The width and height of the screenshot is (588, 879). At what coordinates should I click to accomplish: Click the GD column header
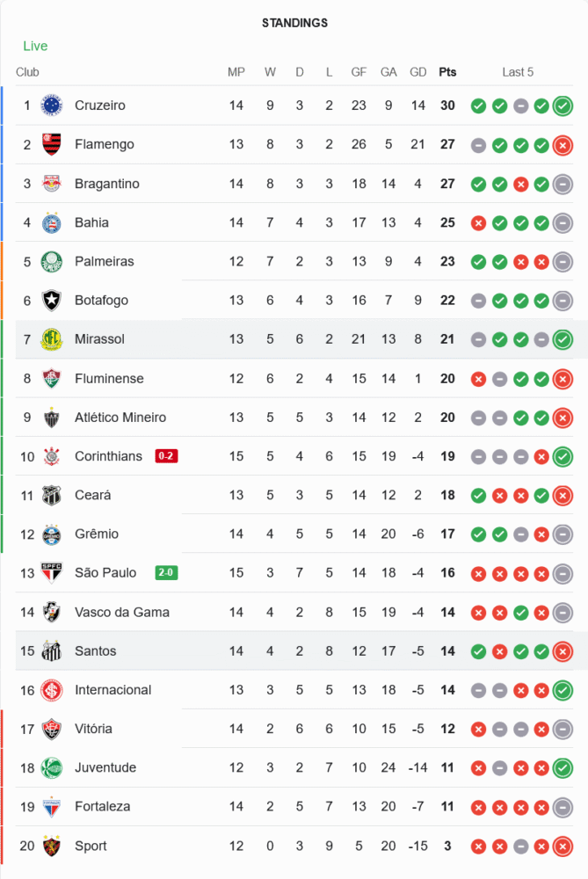tap(418, 72)
